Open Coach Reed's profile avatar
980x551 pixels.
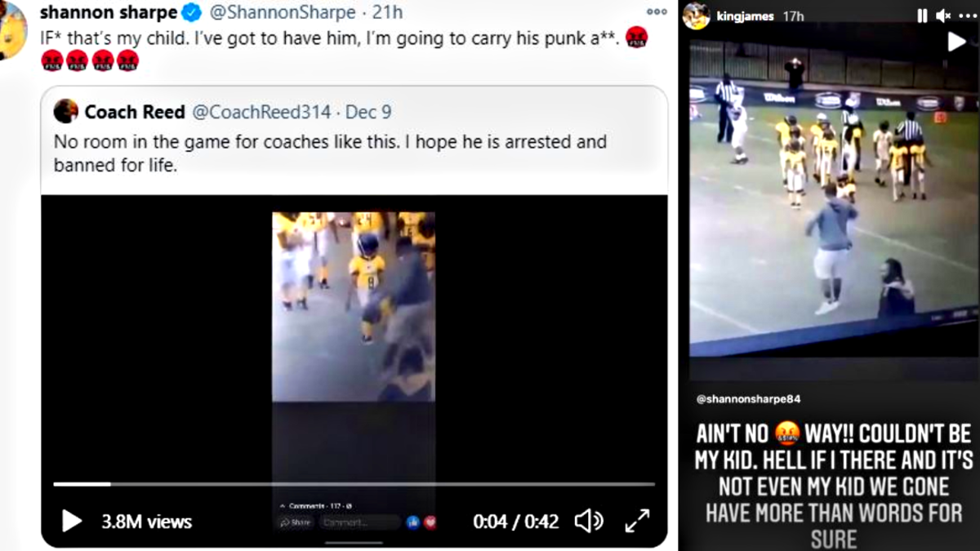(x=66, y=111)
